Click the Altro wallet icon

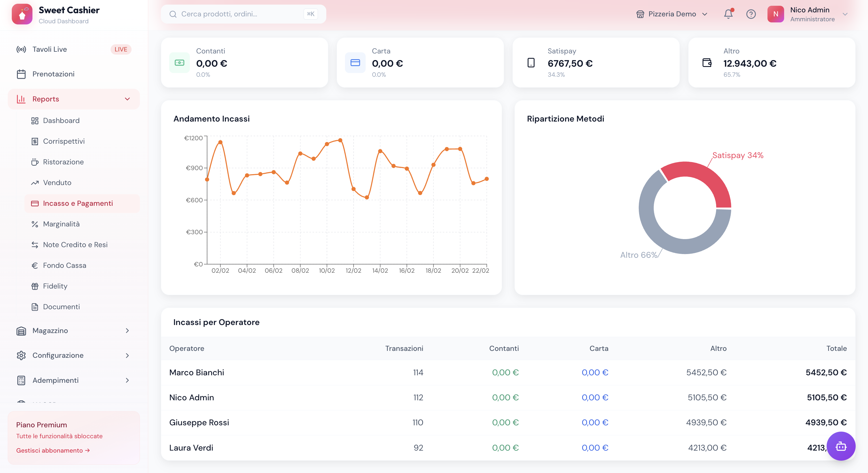(x=707, y=63)
